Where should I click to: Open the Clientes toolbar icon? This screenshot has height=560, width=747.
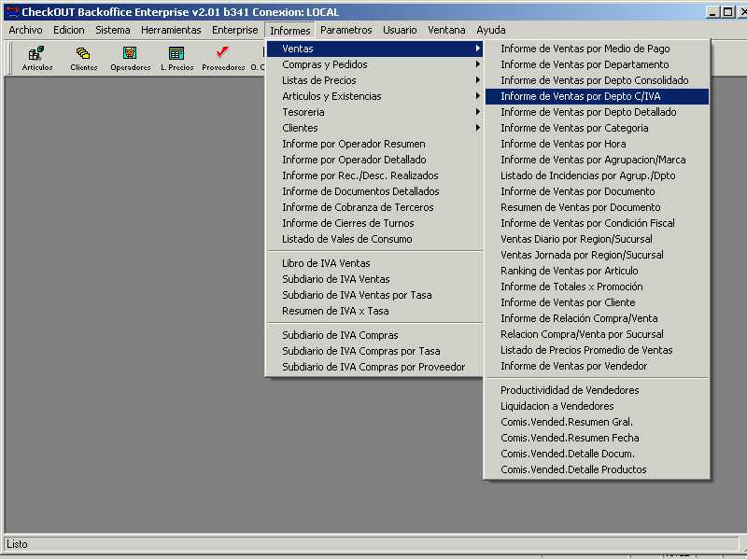coord(83,59)
